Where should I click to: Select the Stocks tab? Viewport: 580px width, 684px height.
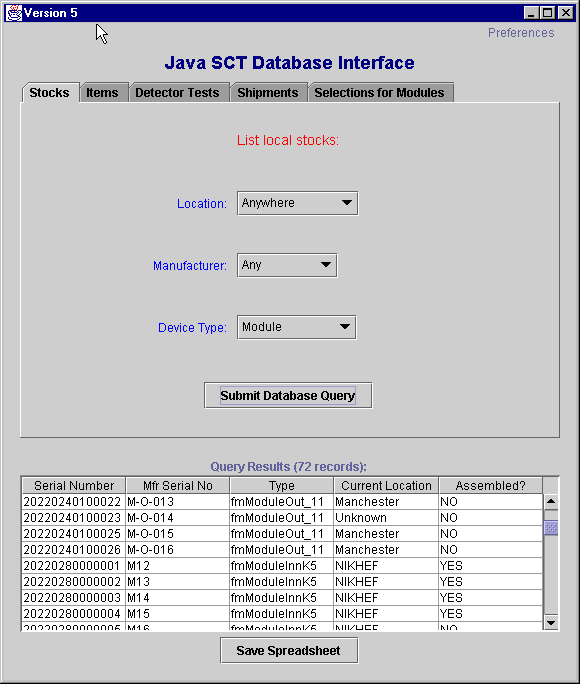(x=49, y=92)
